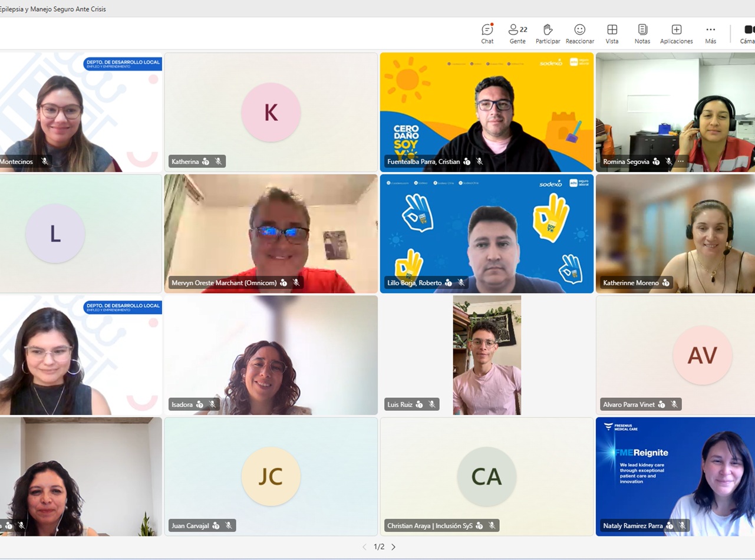Screen dimensions: 755x560
Task: Click the L initial avatar tile
Action: point(55,234)
